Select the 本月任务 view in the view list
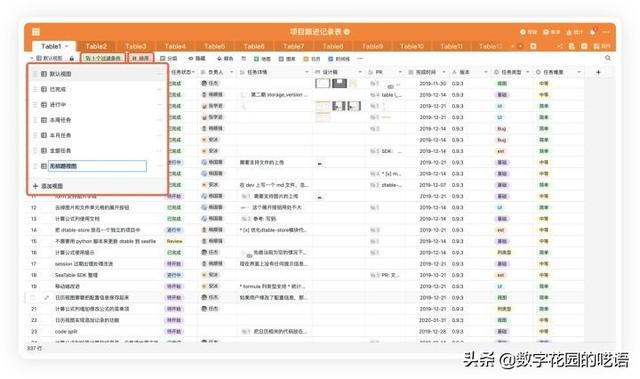Image resolution: width=640 pixels, height=379 pixels. [x=98, y=135]
